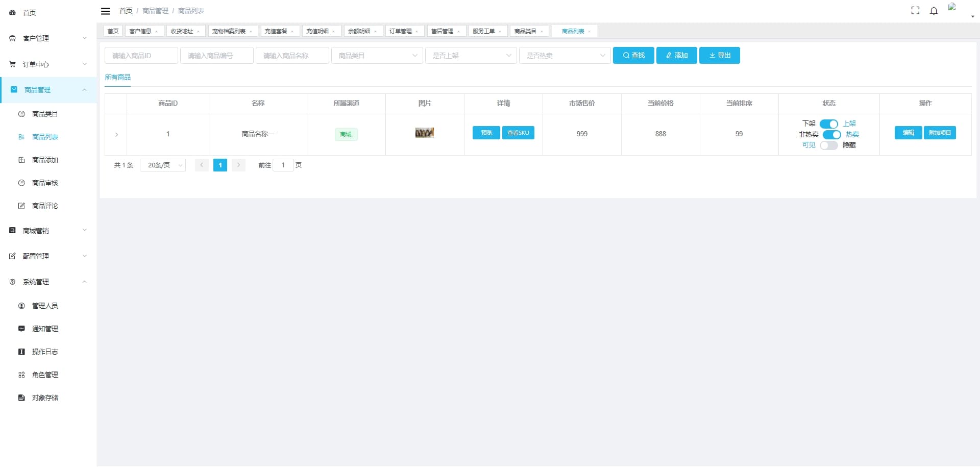The height and width of the screenshot is (469, 980).
Task: Click the 通知管理 message icon in sidebar
Action: pos(21,329)
